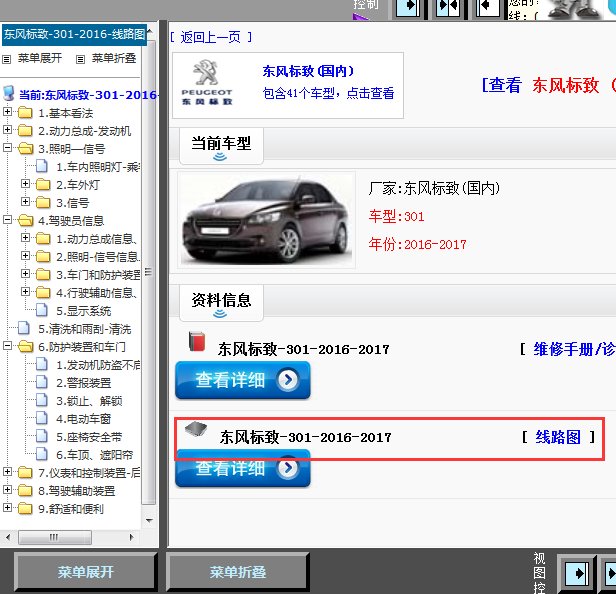The width and height of the screenshot is (616, 594).
Task: Open the 6.车顶、遮阳帘 document
Action: pos(95,455)
